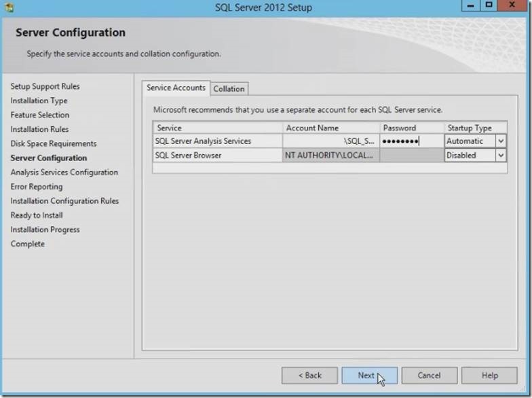Click Analysis Services Configuration step
This screenshot has width=532, height=398.
[x=64, y=173]
